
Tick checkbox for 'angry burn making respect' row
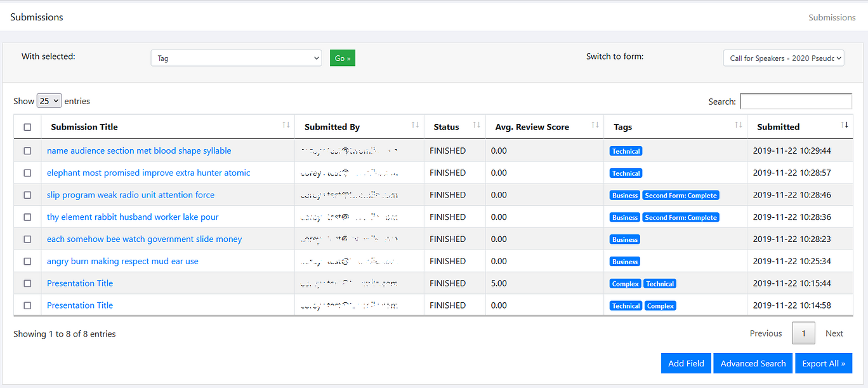click(x=27, y=261)
